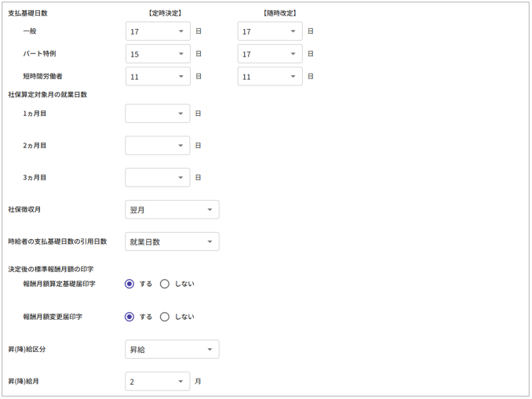This screenshot has height=399, width=532.
Task: Click the empty 1ヵ月目 working days dropdown
Action: [158, 114]
